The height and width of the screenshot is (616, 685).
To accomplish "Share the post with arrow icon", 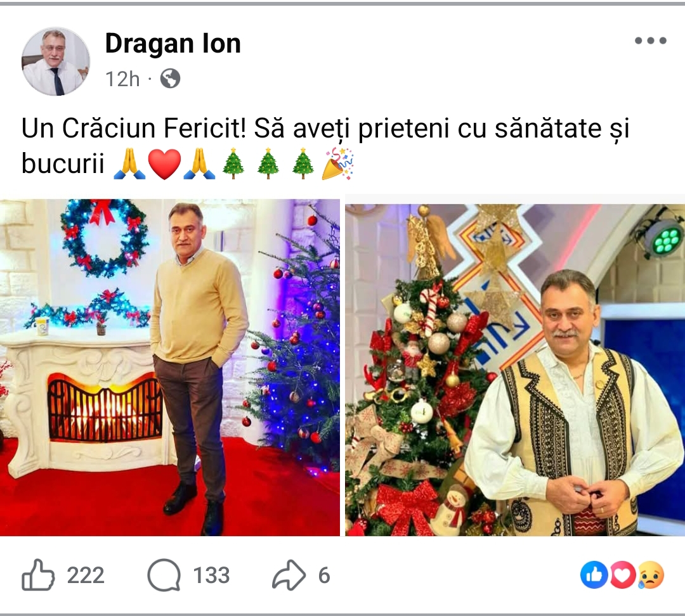I will coord(289,575).
